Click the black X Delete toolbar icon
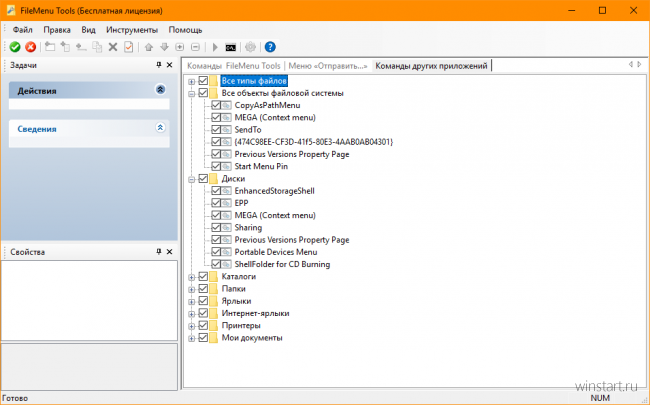This screenshot has width=650, height=405. click(x=113, y=47)
